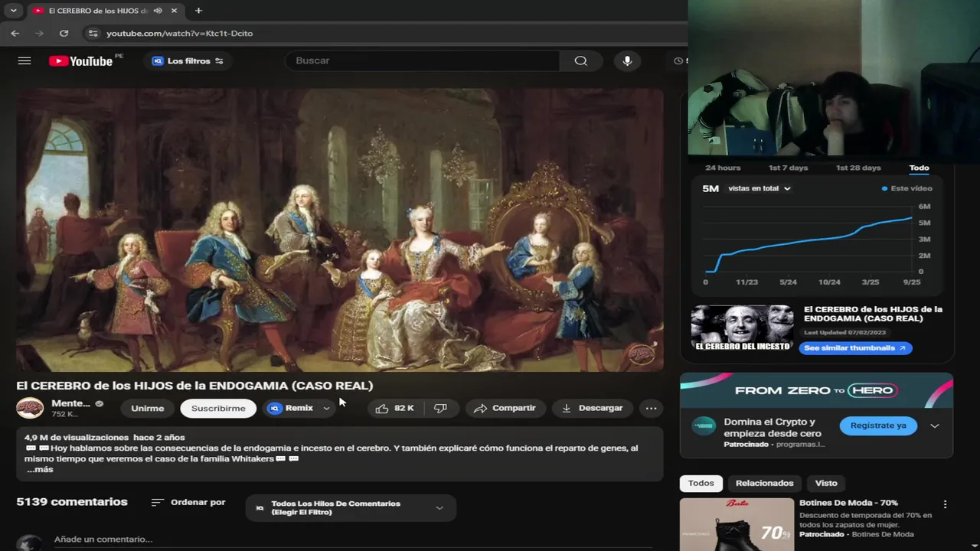Click Botines De Moda - 70% title
The height and width of the screenshot is (551, 980).
click(x=848, y=503)
